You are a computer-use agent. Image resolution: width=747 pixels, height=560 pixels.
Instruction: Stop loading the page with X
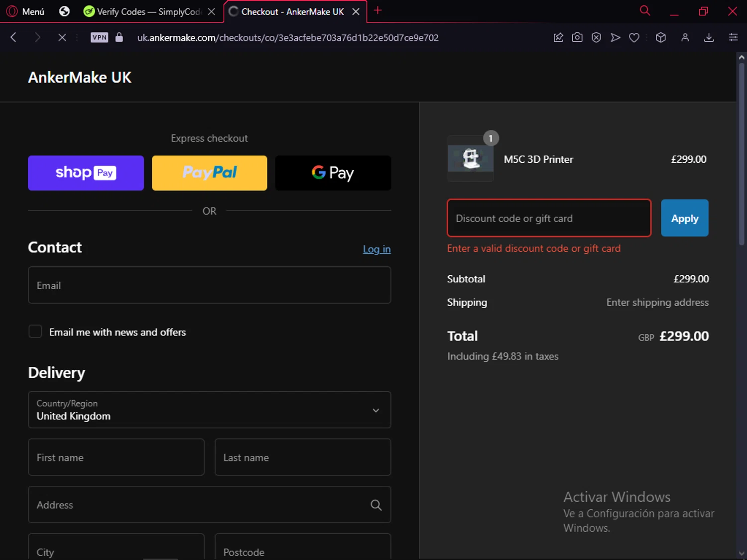pyautogui.click(x=62, y=37)
